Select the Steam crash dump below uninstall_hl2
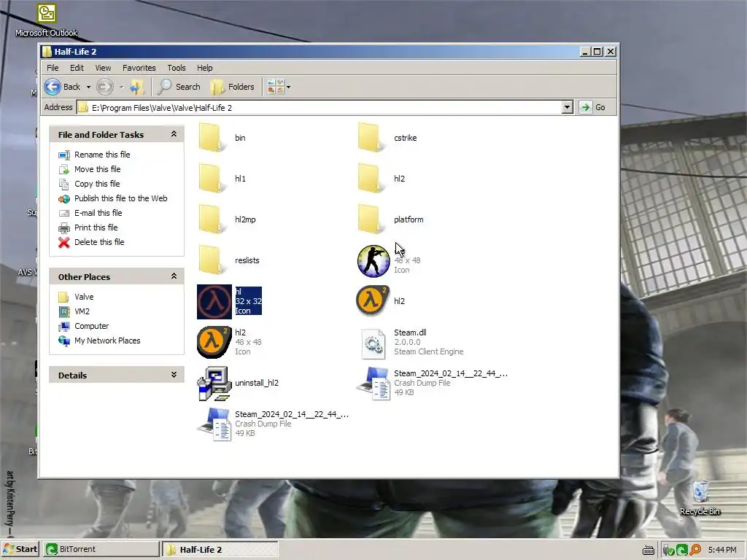 [x=273, y=424]
